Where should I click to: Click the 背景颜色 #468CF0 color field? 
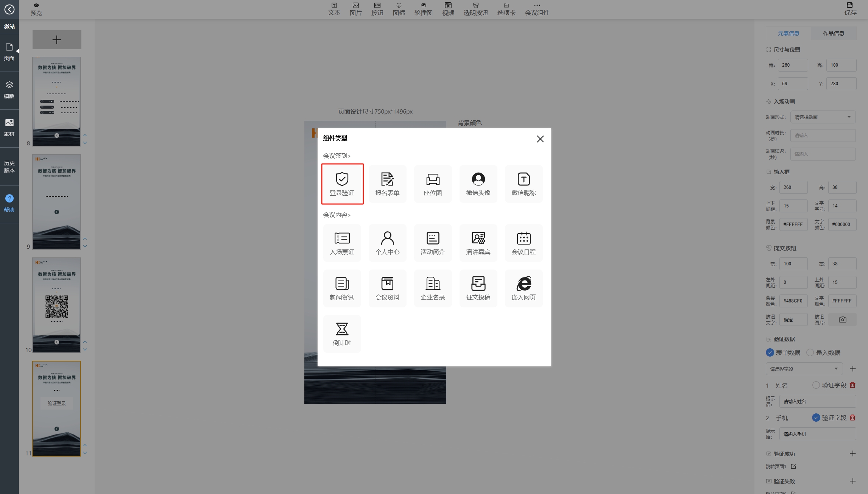tap(793, 301)
